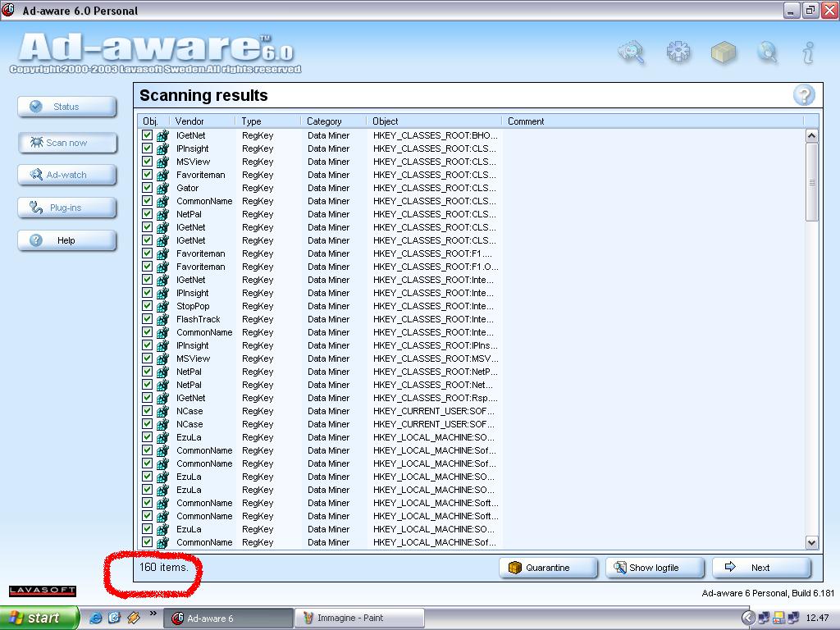Viewport: 840px width, 630px height.
Task: Click object text HKEY_CLASSES_ROOT:IPIns...
Action: pos(436,345)
